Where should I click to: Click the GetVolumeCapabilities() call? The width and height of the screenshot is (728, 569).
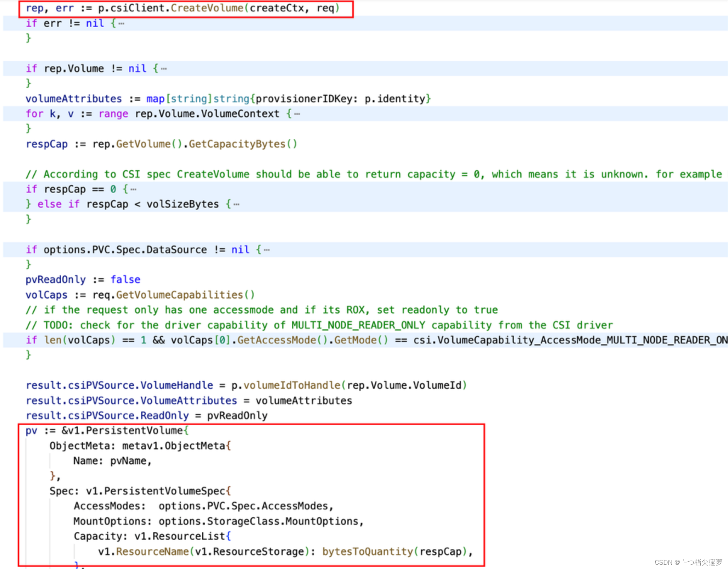[185, 295]
